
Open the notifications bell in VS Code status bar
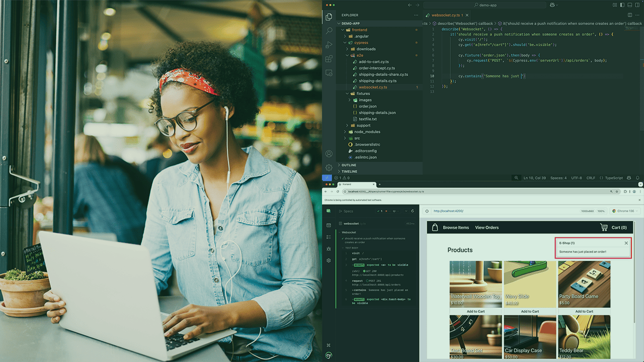(x=638, y=178)
